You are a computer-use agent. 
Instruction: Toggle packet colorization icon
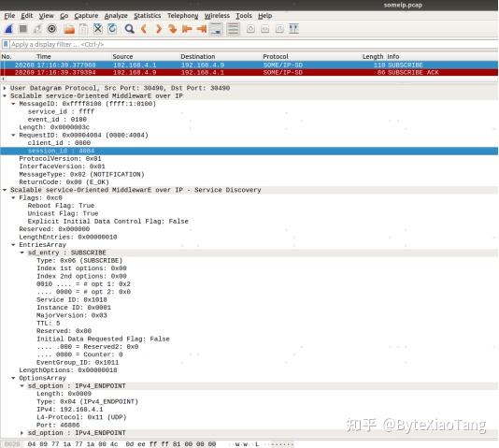234,29
